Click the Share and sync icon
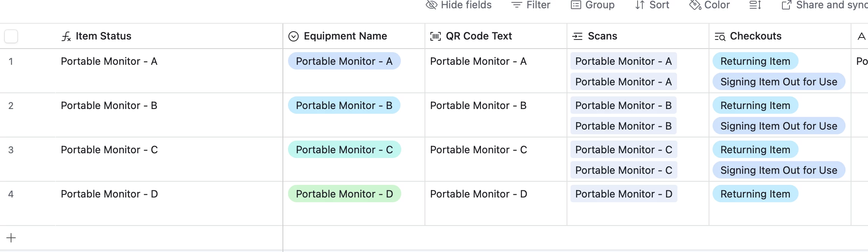This screenshot has width=868, height=252. (x=786, y=5)
